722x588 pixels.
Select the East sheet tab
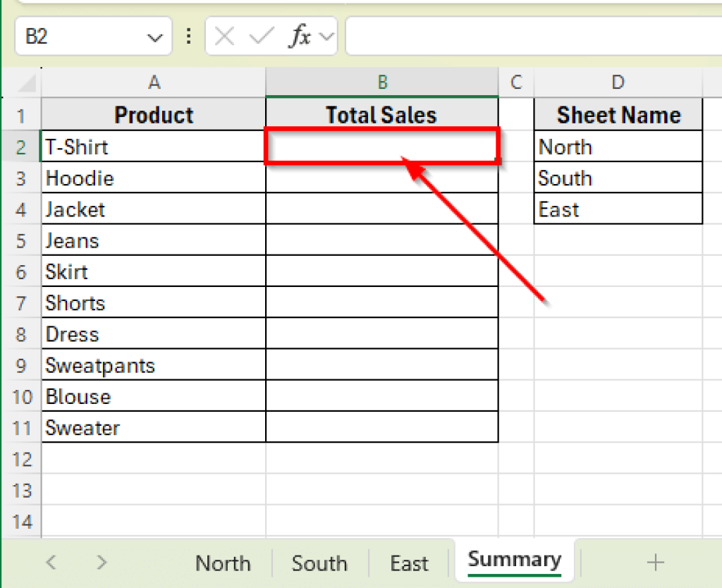(409, 563)
